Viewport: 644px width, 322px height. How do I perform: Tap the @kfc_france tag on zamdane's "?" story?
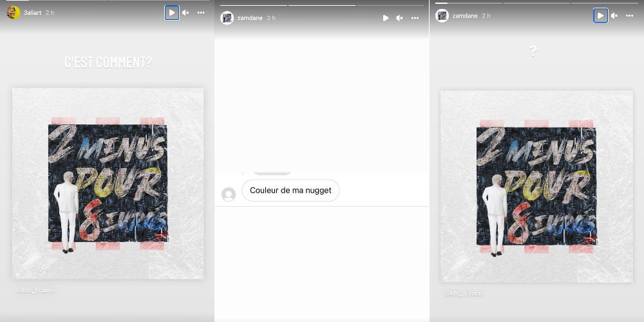point(463,294)
